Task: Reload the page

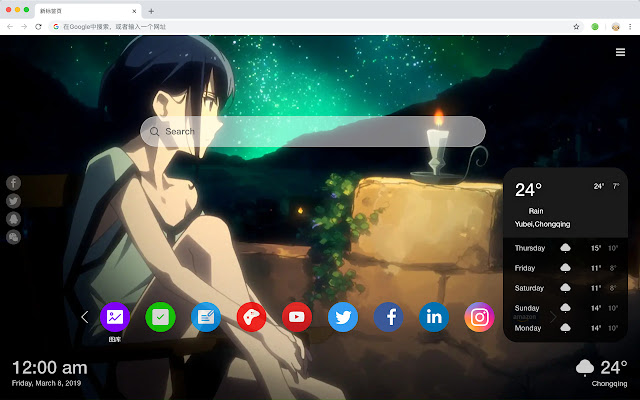Action: coord(38,27)
